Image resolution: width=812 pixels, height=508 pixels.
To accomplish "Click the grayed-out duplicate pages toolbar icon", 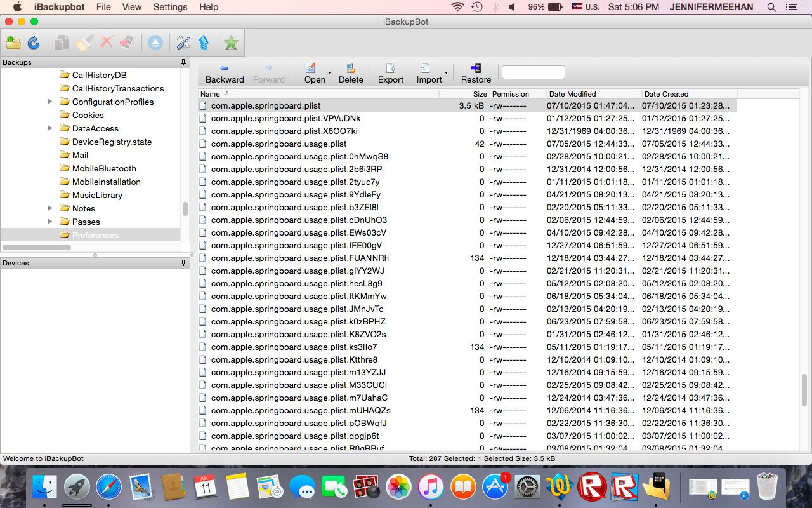I will point(62,43).
